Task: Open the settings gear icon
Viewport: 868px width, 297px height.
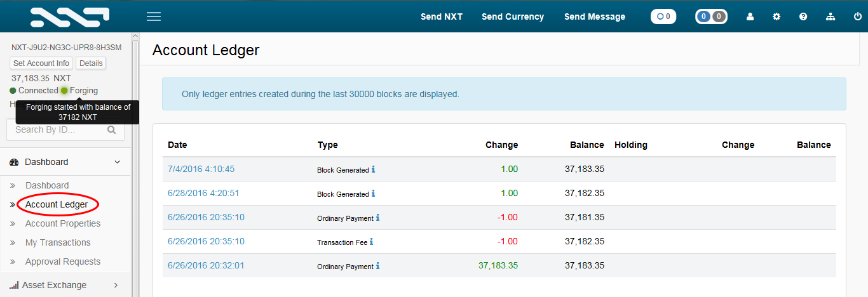Action: [776, 17]
